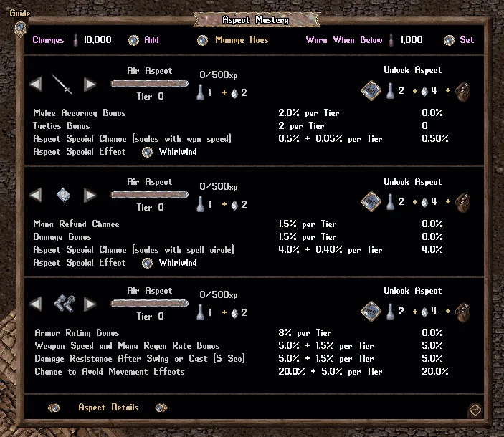
Task: Unlock spell Air Aspect gem button
Action: tap(371, 202)
